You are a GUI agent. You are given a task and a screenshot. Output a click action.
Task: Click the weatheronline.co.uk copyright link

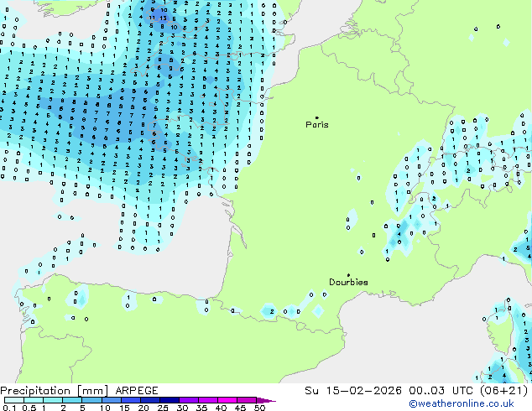[462, 403]
